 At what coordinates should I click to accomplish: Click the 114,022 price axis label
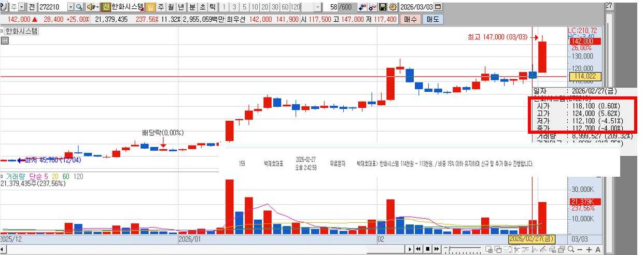point(585,77)
